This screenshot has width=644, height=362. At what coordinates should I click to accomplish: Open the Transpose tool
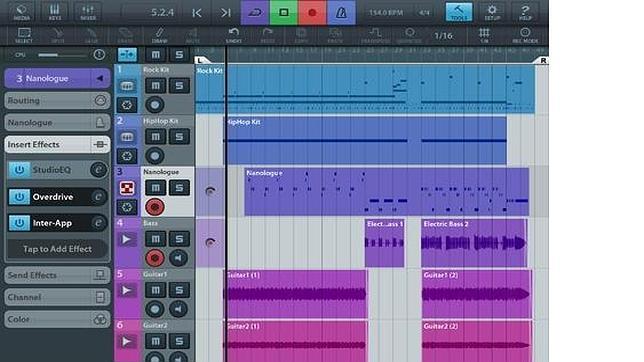(375, 35)
